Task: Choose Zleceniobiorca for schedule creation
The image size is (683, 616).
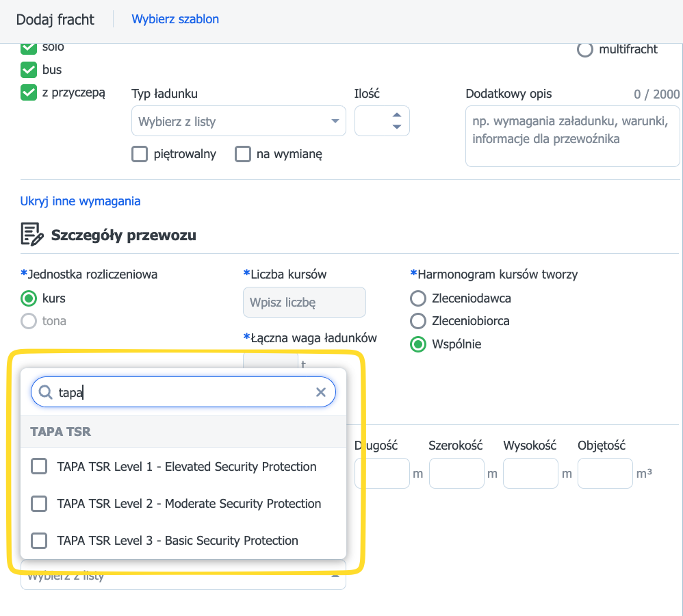Action: tap(418, 321)
